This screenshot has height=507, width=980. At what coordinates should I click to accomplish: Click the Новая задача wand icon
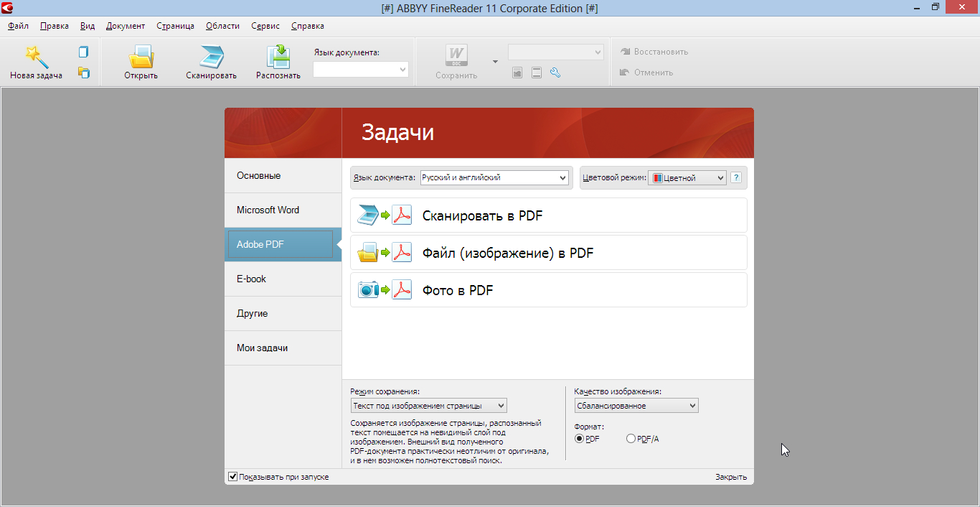pos(36,57)
